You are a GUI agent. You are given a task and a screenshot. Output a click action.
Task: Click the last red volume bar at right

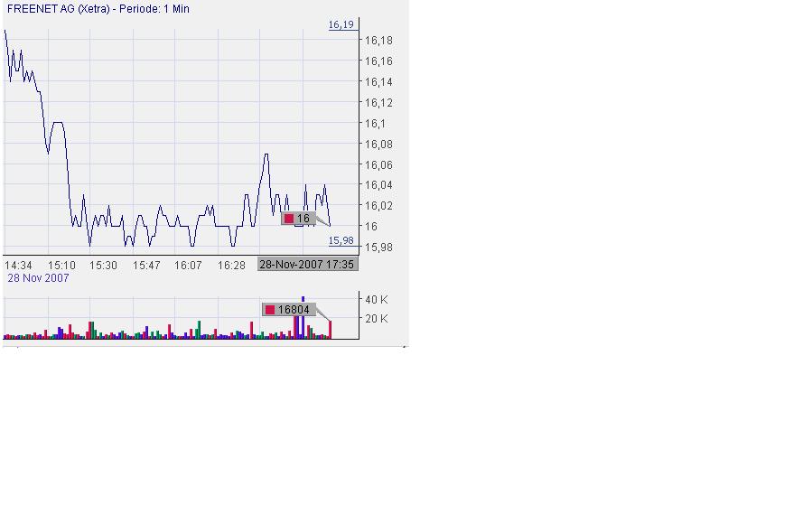click(x=331, y=330)
